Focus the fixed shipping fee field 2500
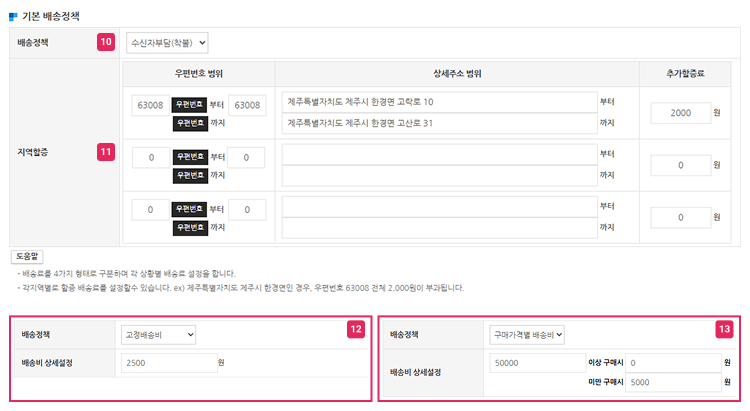Screen dimensions: 750x411 (x=169, y=363)
